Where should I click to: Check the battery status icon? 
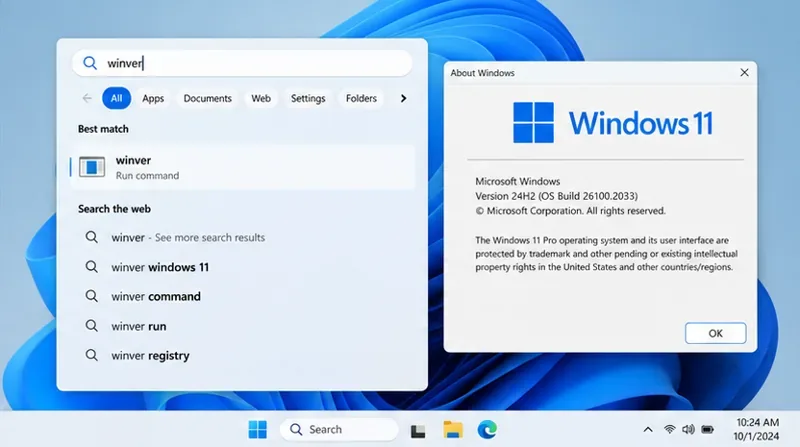(707, 430)
